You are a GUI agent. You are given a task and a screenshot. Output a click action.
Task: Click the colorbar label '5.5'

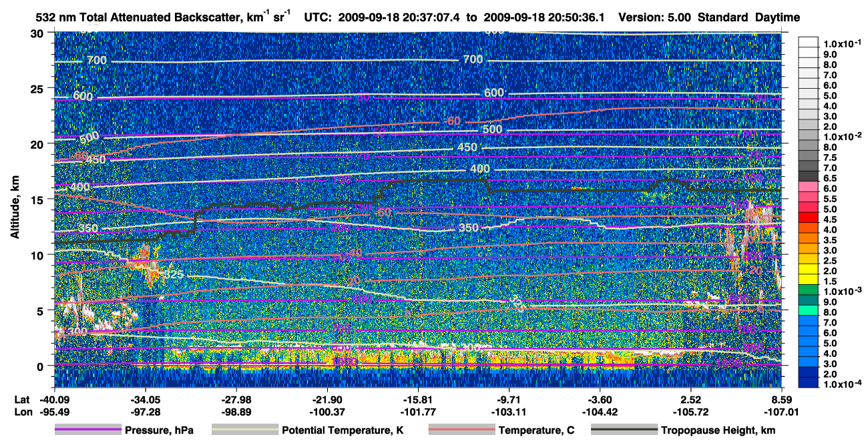click(831, 199)
